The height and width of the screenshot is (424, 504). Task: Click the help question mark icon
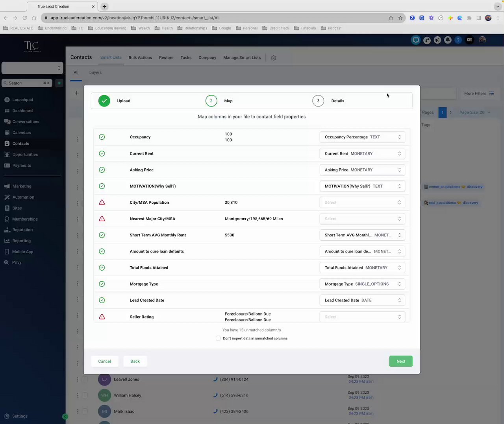[x=458, y=40]
